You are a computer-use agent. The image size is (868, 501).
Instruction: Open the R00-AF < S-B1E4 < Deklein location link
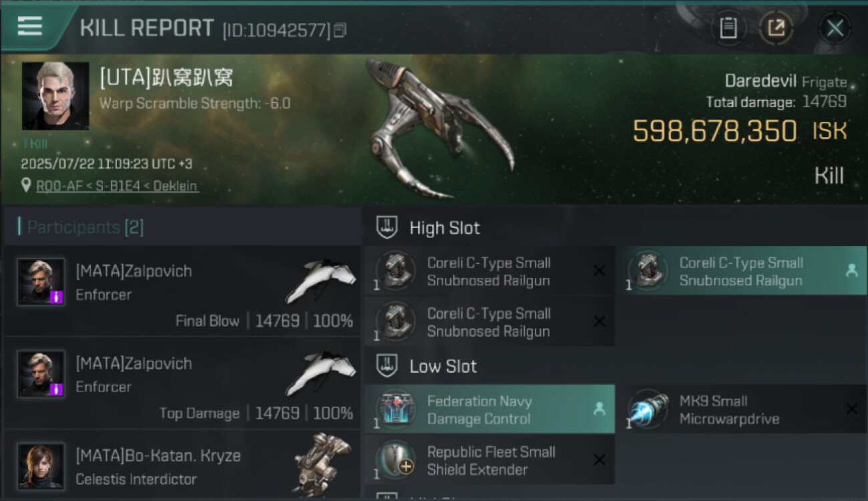[117, 186]
